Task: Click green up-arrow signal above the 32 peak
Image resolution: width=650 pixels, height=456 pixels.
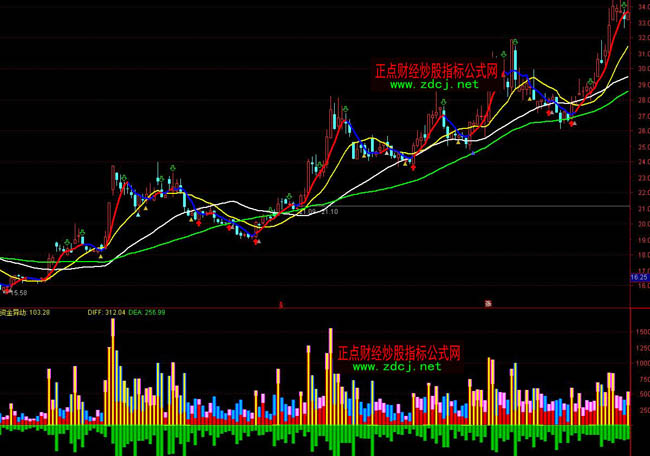Action: click(514, 40)
